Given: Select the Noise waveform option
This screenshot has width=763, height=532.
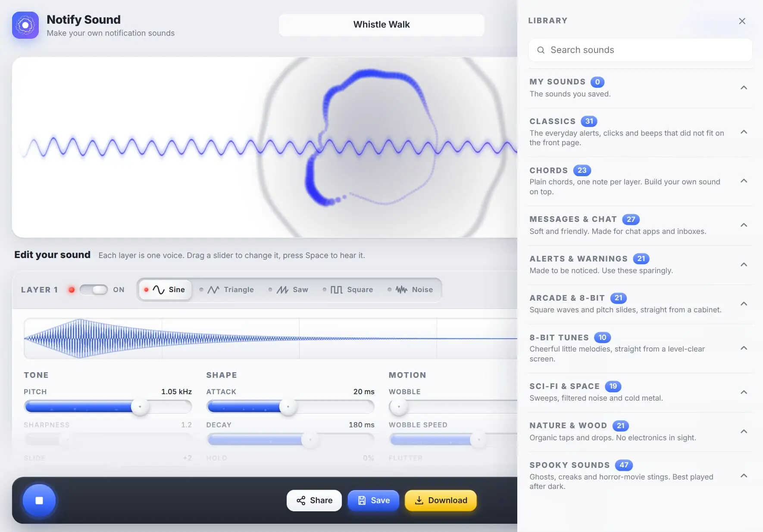Looking at the screenshot, I should (x=410, y=290).
